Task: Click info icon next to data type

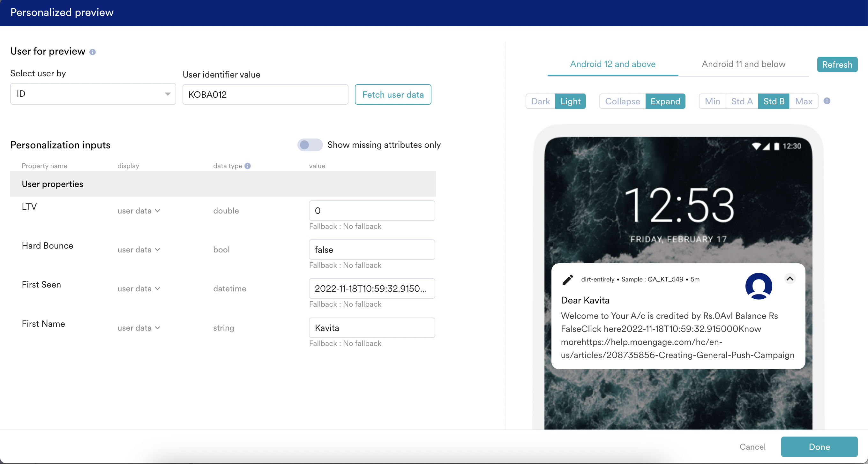Action: [248, 166]
